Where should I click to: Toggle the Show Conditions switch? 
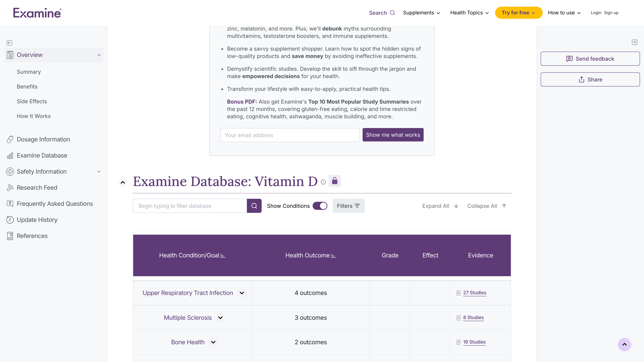click(x=320, y=206)
